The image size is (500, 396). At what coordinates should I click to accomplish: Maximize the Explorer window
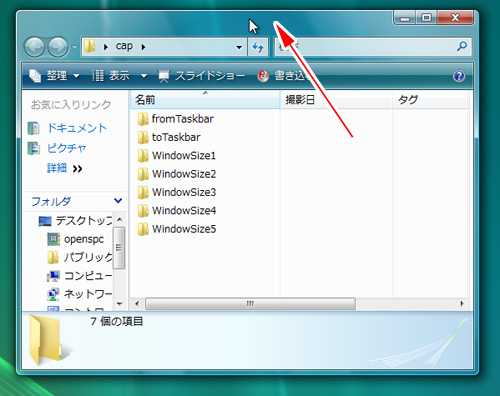click(426, 18)
